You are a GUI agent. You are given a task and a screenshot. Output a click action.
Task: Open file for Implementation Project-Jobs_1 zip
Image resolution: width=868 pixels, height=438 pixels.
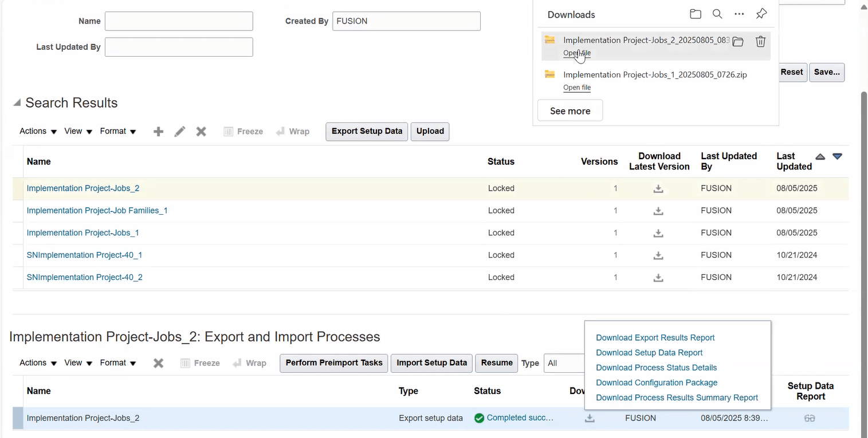577,88
